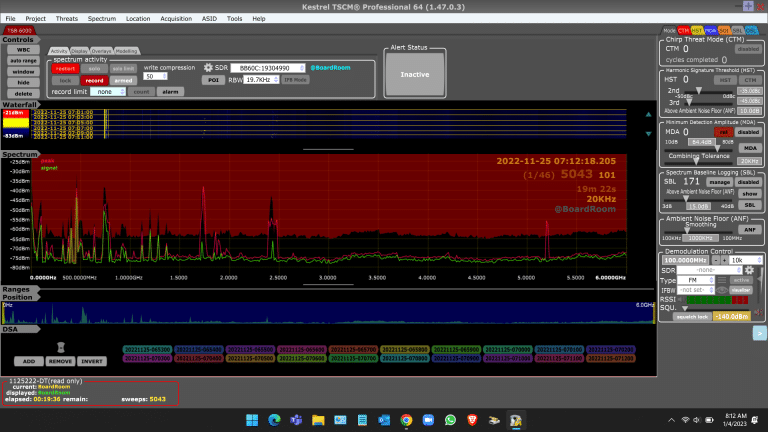Open the ASID menu

(x=209, y=19)
